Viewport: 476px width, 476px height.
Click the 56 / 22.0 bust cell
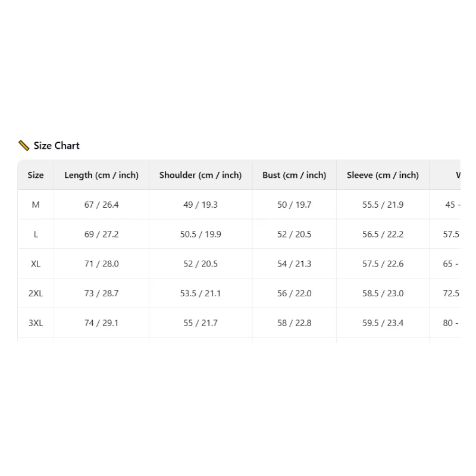point(294,293)
